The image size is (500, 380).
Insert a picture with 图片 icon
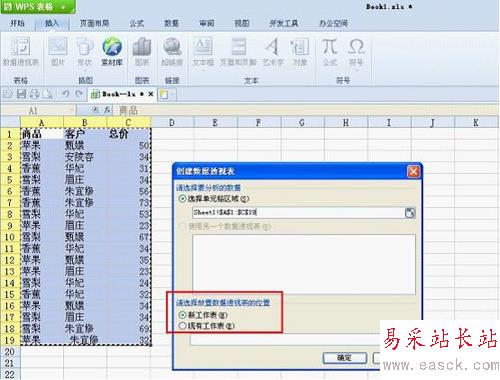click(x=58, y=51)
